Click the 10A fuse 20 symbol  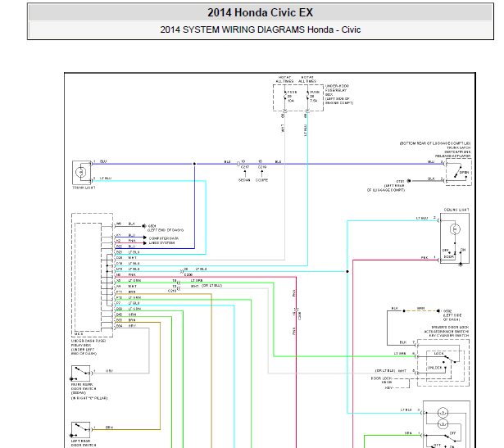tap(285, 96)
